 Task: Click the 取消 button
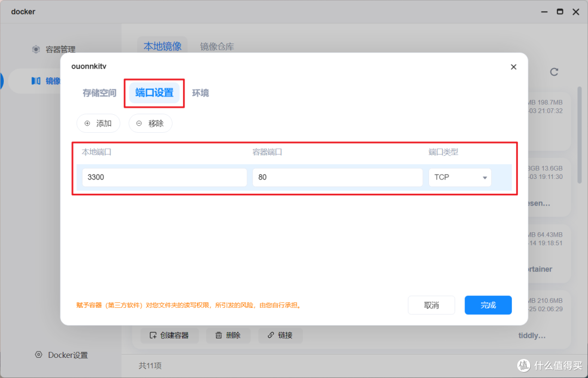click(x=431, y=305)
